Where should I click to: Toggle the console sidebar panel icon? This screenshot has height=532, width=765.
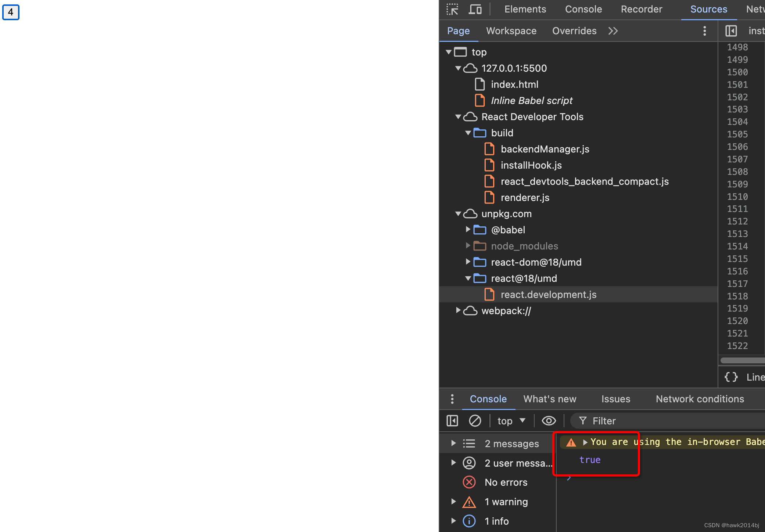452,421
